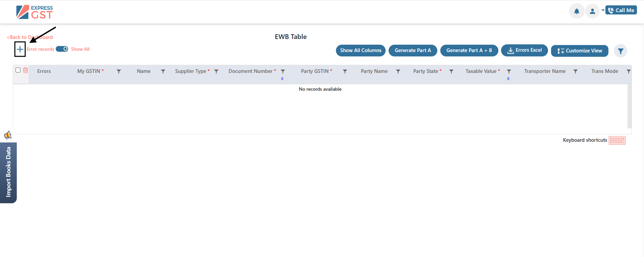This screenshot has height=257, width=644.
Task: Click the table's vertical scrollbar
Action: [x=629, y=106]
